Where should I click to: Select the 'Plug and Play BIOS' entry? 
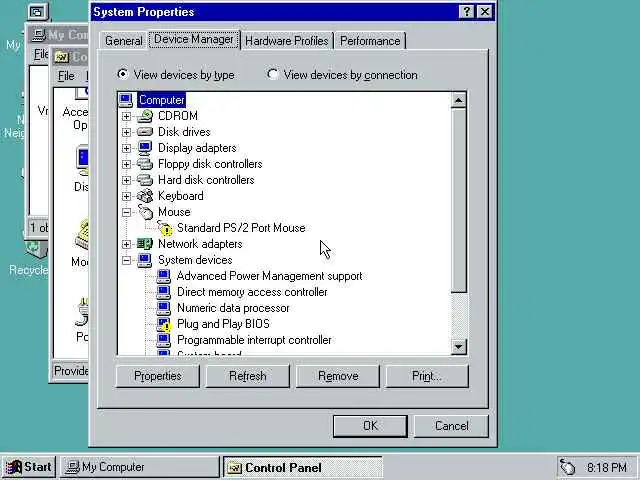pyautogui.click(x=223, y=324)
